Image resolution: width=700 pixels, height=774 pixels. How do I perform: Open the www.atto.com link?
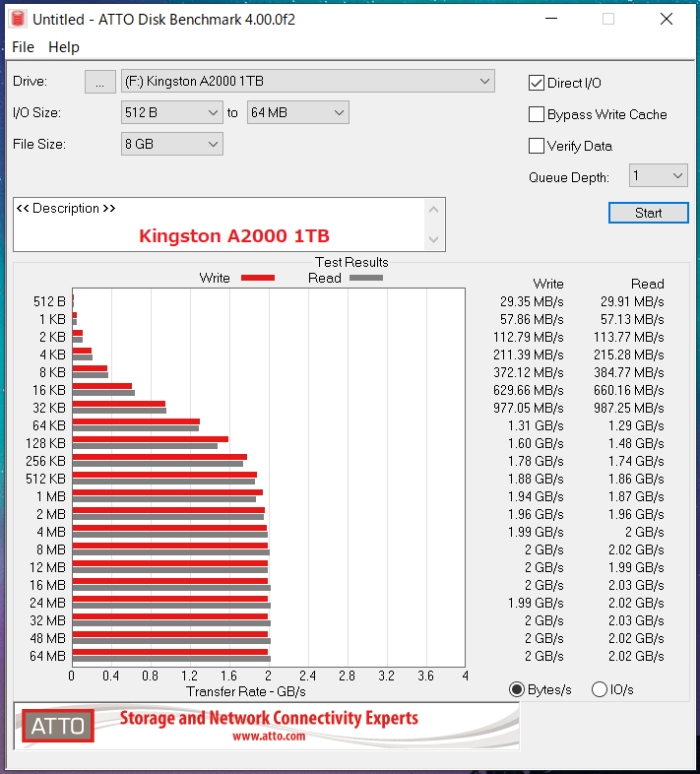click(269, 737)
